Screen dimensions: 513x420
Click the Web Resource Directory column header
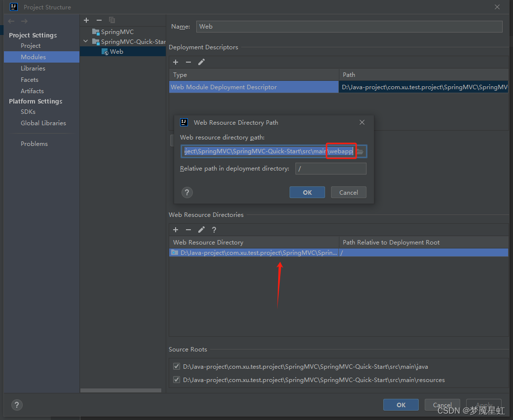(x=254, y=243)
